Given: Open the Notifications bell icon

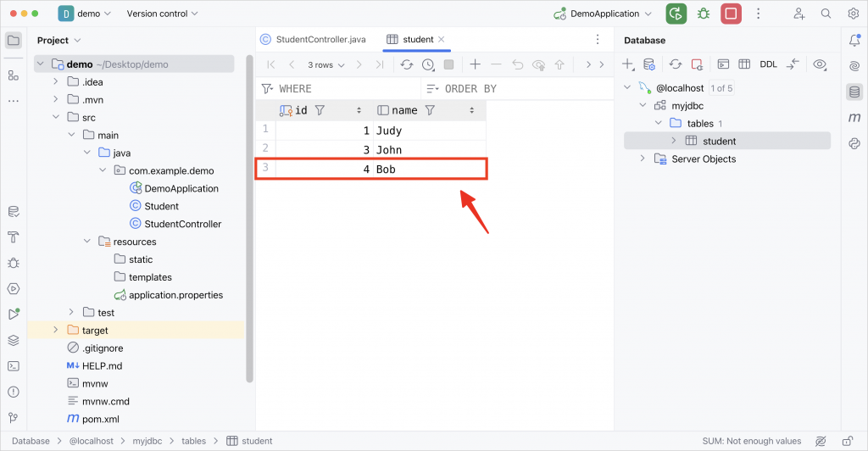Looking at the screenshot, I should [x=854, y=41].
